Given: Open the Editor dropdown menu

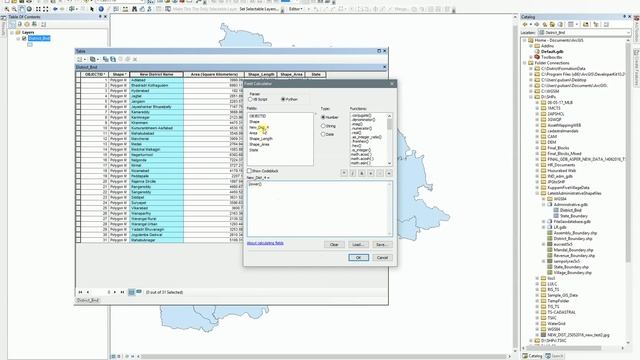Looking at the screenshot, I should 296,9.
